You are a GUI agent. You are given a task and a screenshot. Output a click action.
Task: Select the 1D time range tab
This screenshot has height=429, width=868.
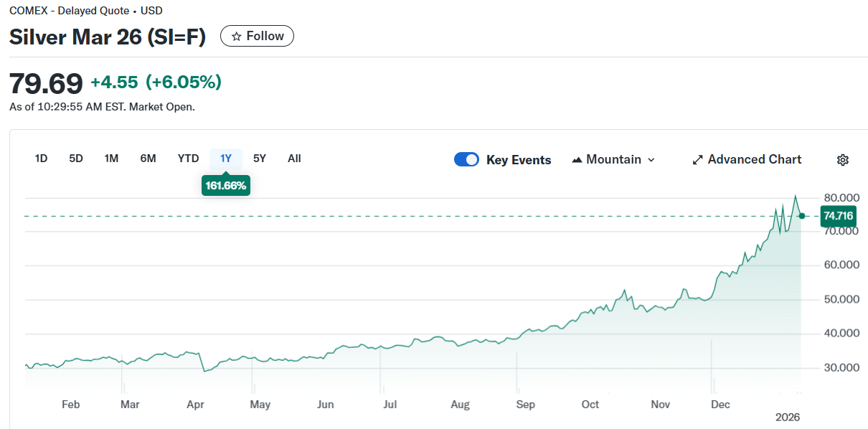coord(41,159)
